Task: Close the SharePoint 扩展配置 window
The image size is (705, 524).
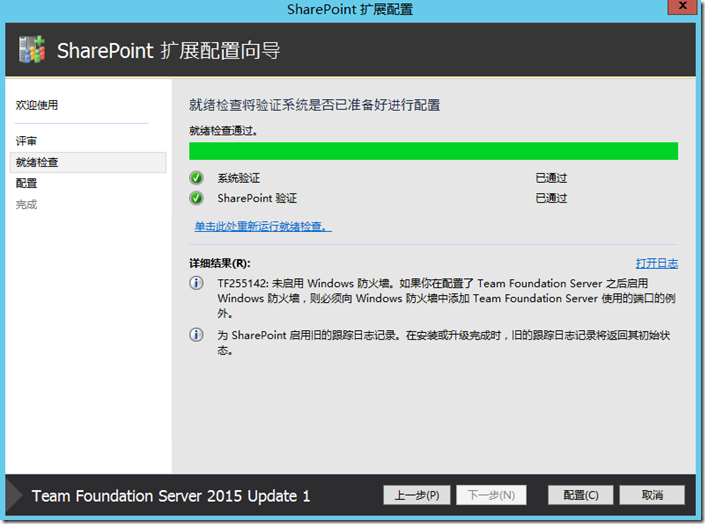Action: pos(683,6)
